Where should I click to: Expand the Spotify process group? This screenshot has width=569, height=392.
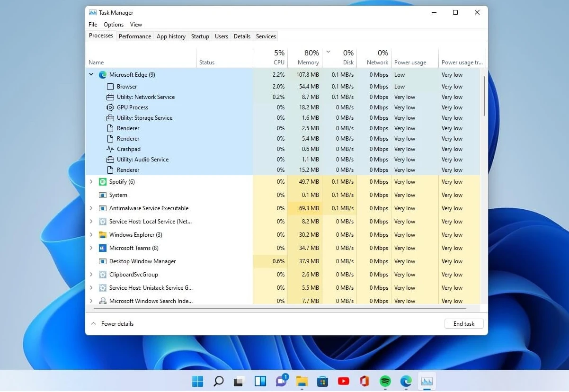[91, 182]
